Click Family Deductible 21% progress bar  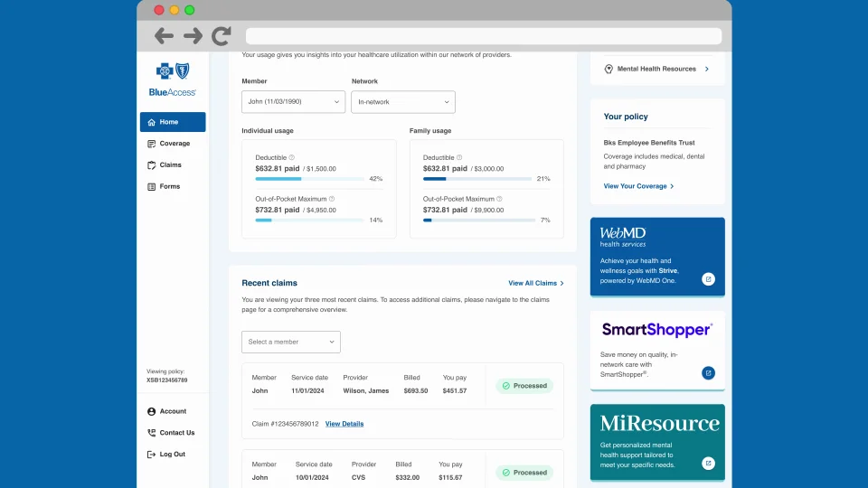coord(476,179)
